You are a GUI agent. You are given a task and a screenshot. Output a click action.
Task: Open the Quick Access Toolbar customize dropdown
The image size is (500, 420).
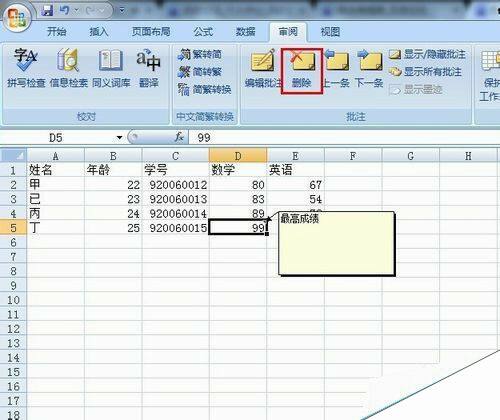coord(122,10)
